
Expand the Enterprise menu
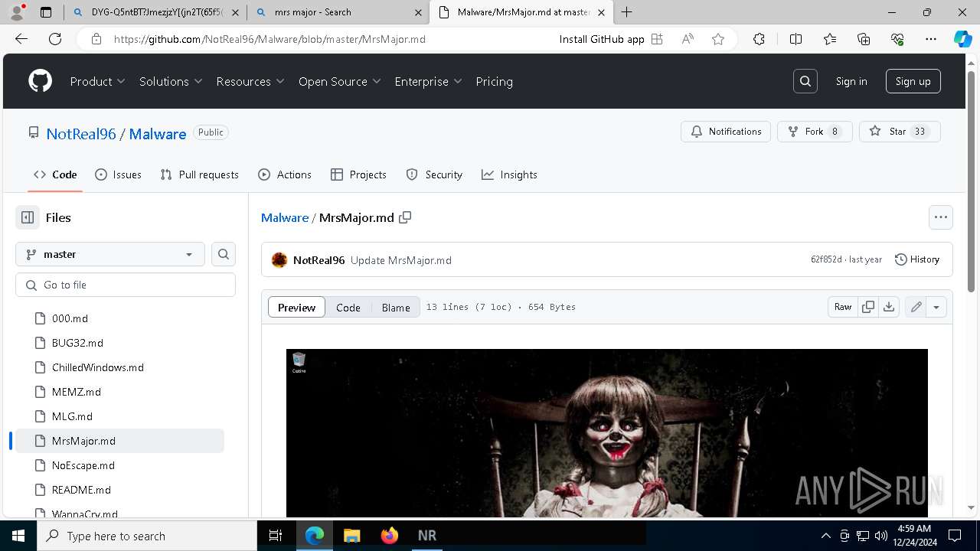coord(429,81)
